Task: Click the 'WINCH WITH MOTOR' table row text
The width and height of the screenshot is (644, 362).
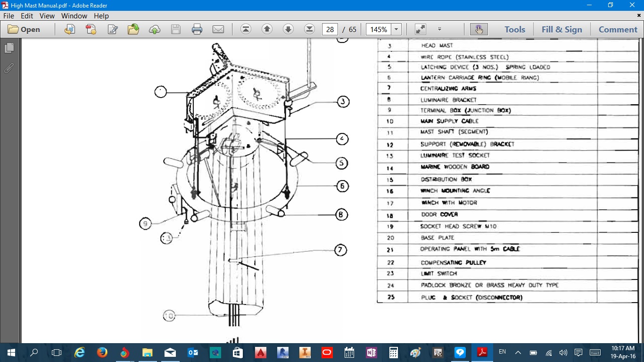Action: [449, 203]
